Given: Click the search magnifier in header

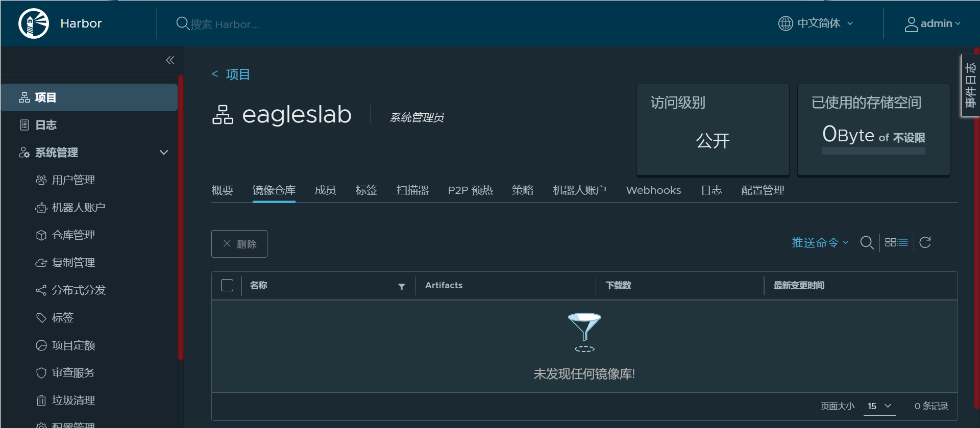Looking at the screenshot, I should [x=182, y=23].
